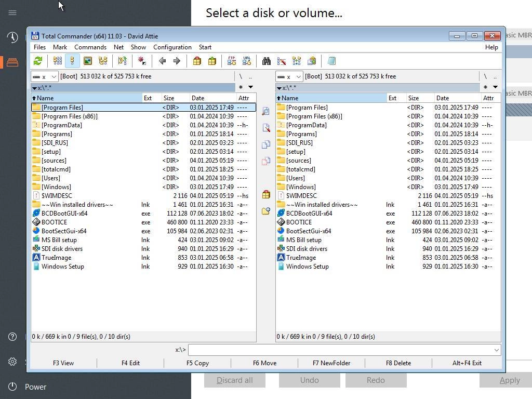
Task: Open right panel directory history arrow
Action: 495,87
